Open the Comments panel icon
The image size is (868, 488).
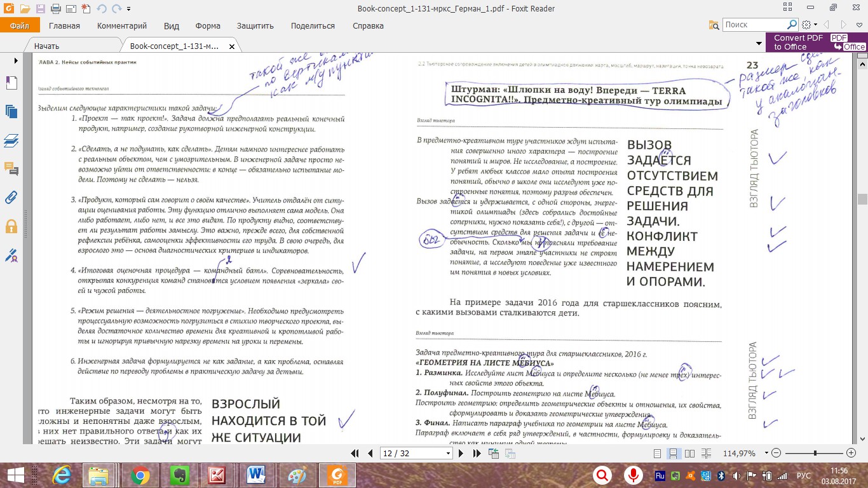pos(11,168)
